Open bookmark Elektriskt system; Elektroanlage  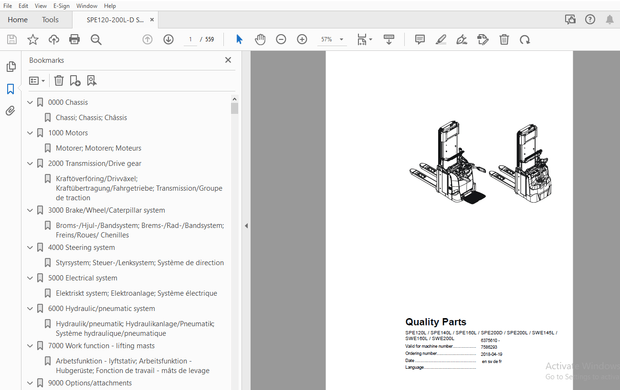136,293
